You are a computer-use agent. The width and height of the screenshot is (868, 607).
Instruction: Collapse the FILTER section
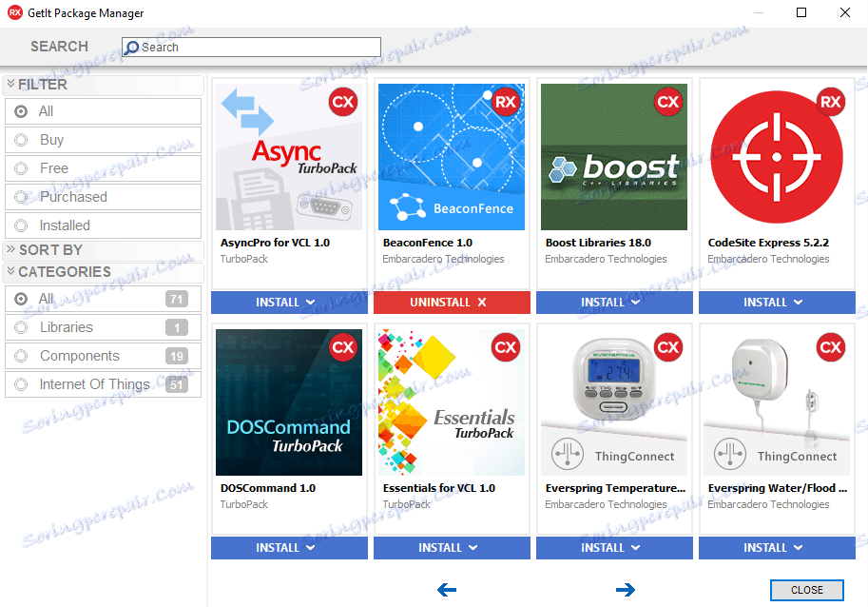[103, 85]
